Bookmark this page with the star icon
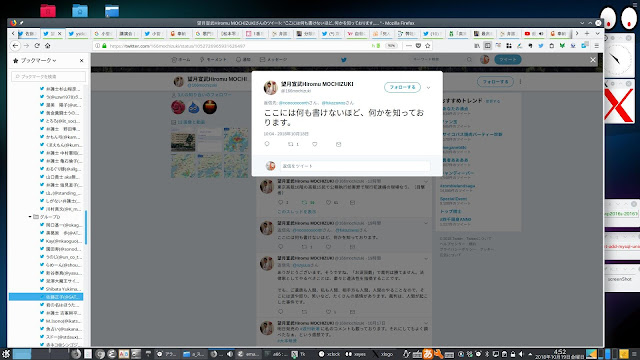640x360 pixels. 428,46
